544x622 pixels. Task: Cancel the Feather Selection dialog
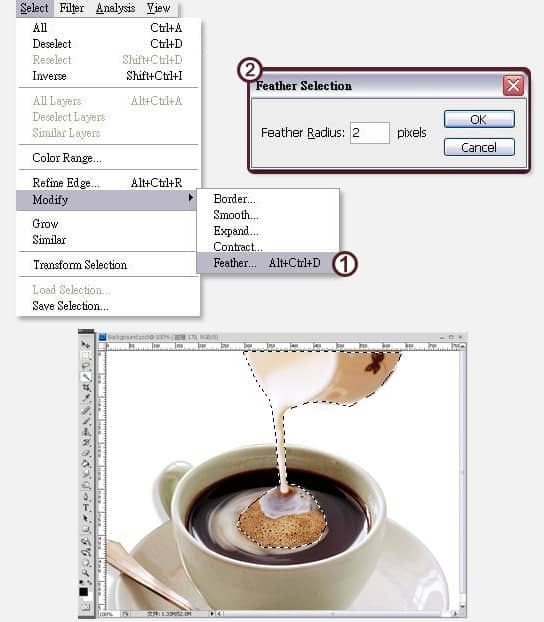[479, 147]
